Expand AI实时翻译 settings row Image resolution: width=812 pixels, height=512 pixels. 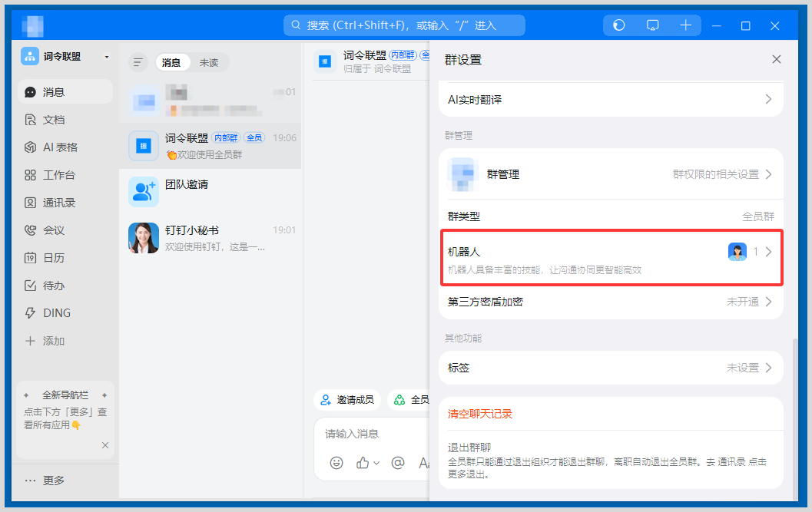tap(611, 100)
